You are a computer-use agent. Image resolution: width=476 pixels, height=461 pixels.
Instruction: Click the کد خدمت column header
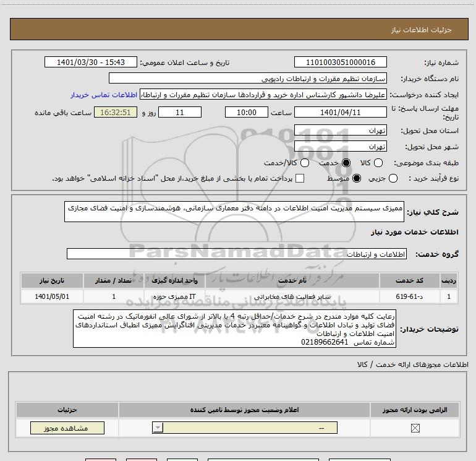click(x=409, y=280)
